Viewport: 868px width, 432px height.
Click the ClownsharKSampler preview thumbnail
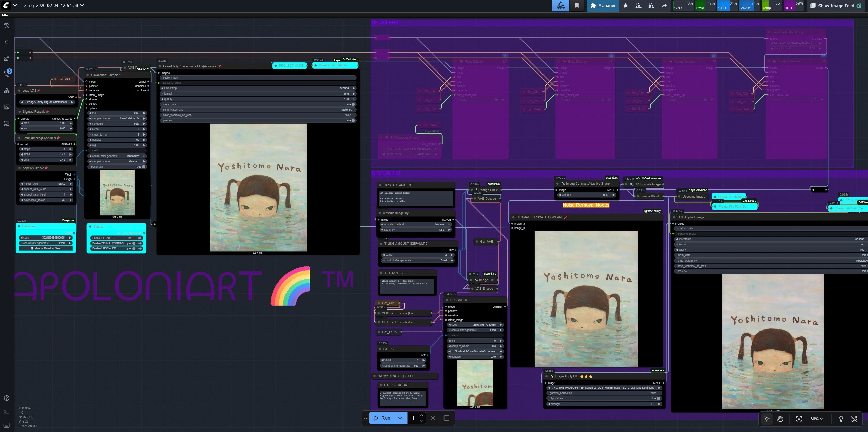(117, 192)
